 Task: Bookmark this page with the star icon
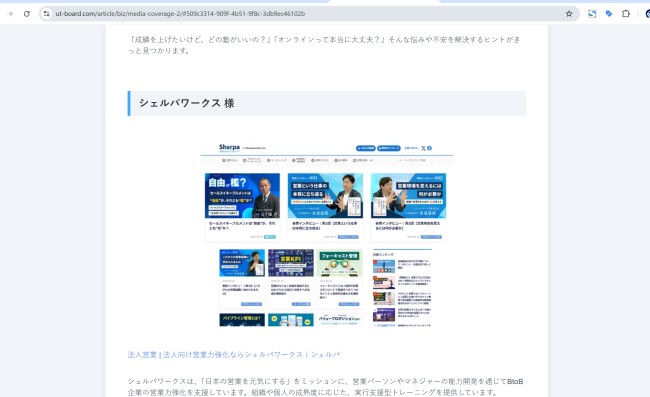[x=569, y=14]
